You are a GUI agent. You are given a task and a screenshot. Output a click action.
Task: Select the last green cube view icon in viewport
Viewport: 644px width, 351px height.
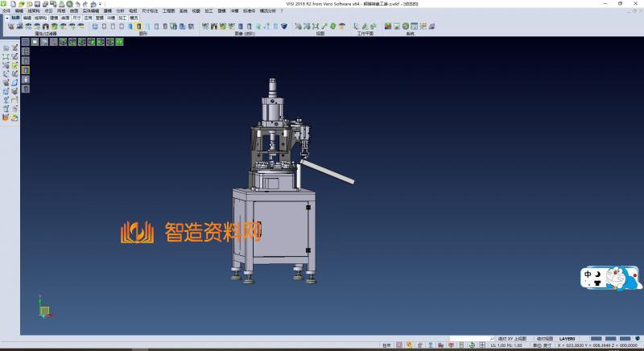click(121, 41)
